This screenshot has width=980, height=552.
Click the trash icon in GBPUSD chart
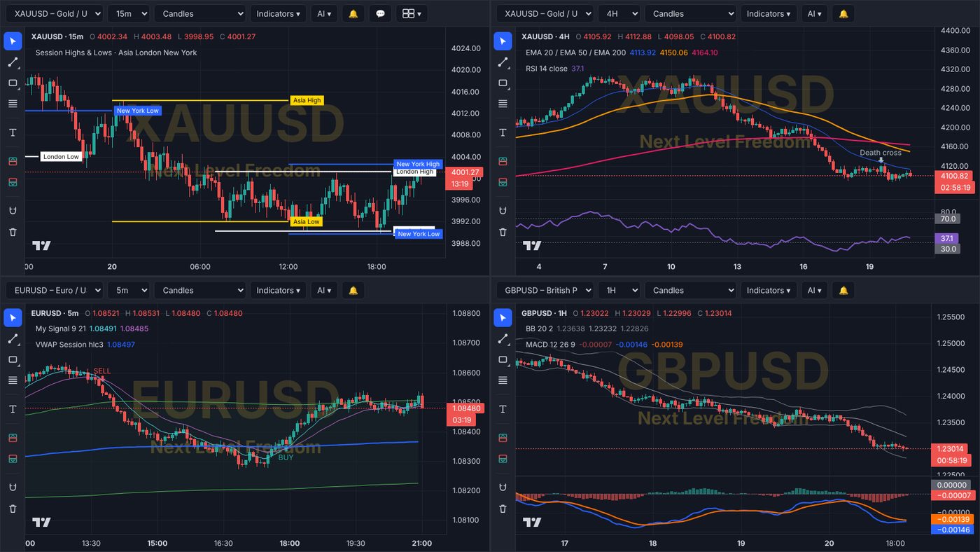pyautogui.click(x=503, y=509)
